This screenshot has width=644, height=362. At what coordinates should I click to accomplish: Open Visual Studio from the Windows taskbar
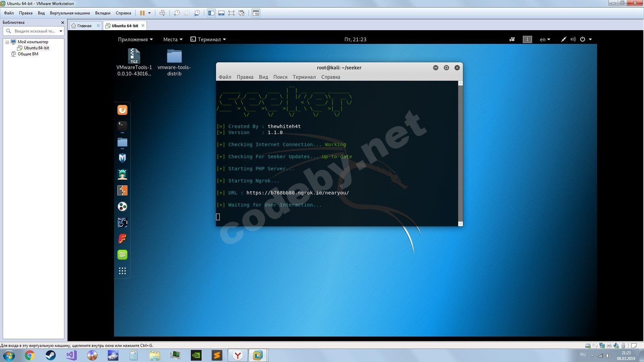[x=71, y=356]
